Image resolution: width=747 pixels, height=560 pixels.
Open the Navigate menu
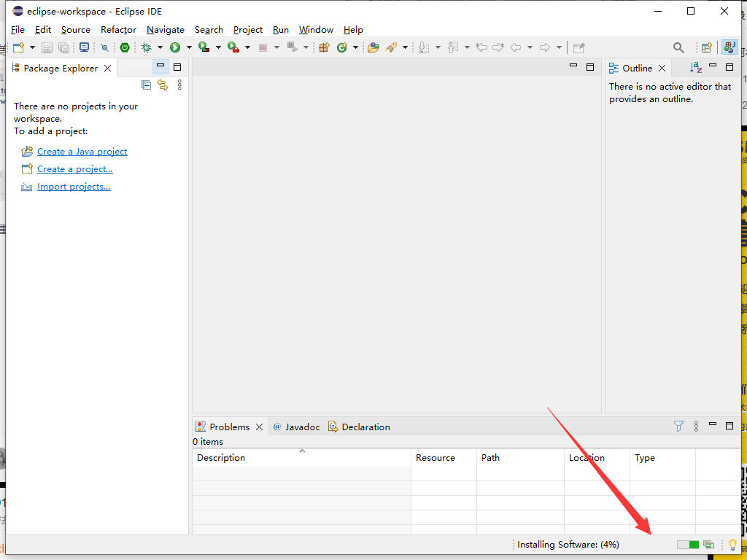coord(166,29)
